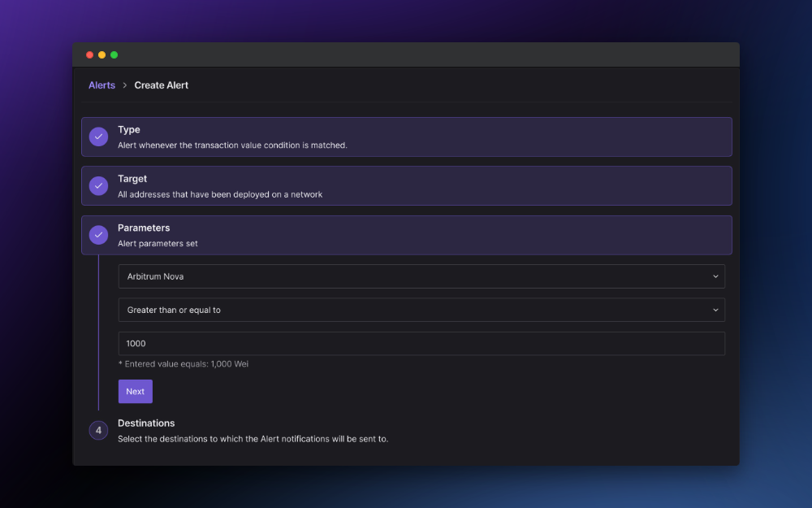Select the Destinations step label
812x508 pixels.
(147, 423)
